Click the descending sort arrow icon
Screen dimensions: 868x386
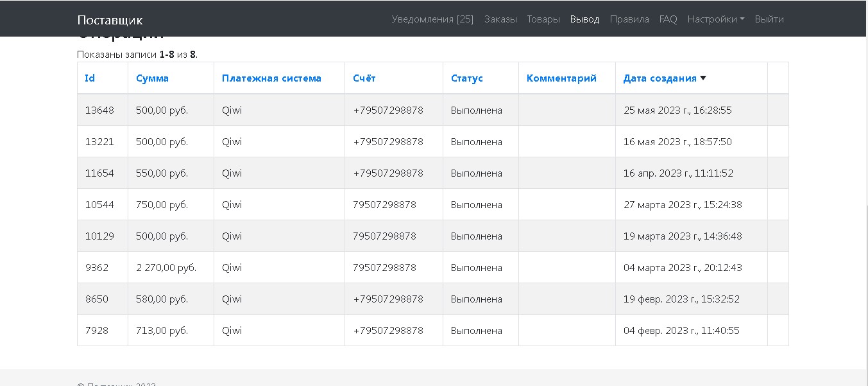point(703,78)
